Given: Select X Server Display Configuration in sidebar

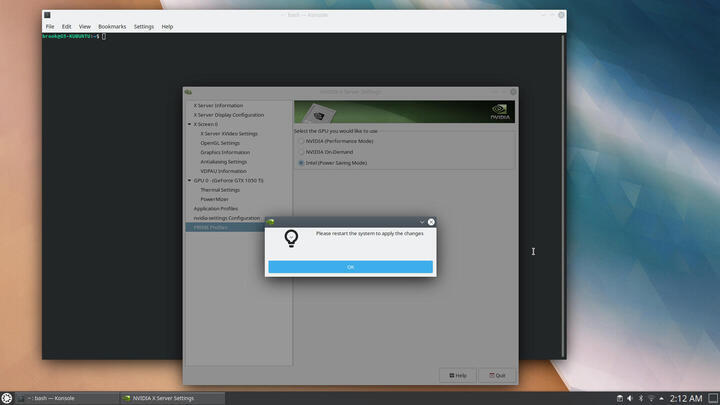Looking at the screenshot, I should [x=229, y=115].
